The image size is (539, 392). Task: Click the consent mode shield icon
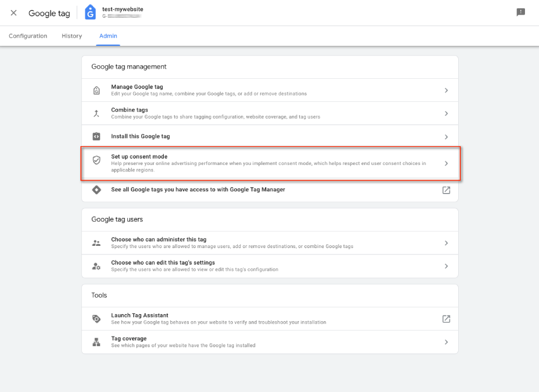tap(96, 160)
